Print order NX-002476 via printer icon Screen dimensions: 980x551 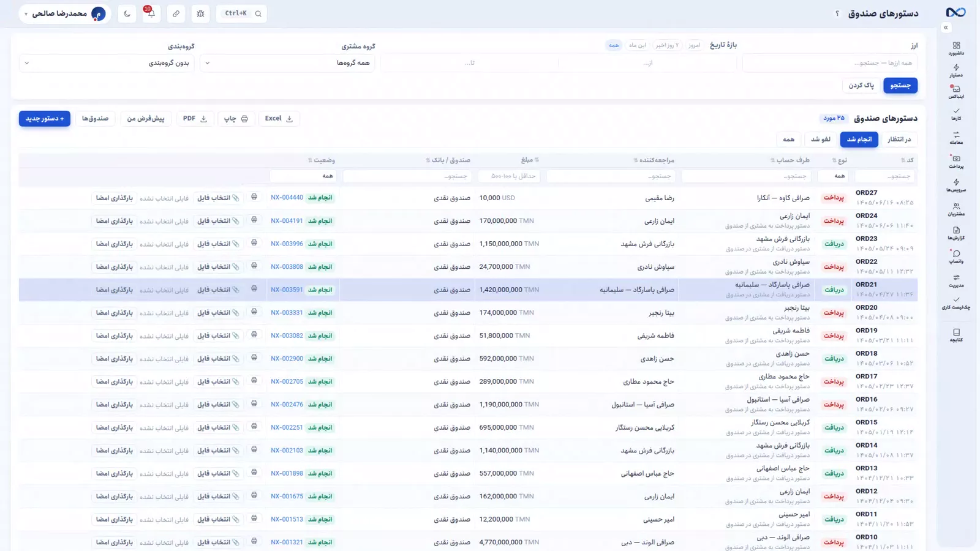coord(254,404)
